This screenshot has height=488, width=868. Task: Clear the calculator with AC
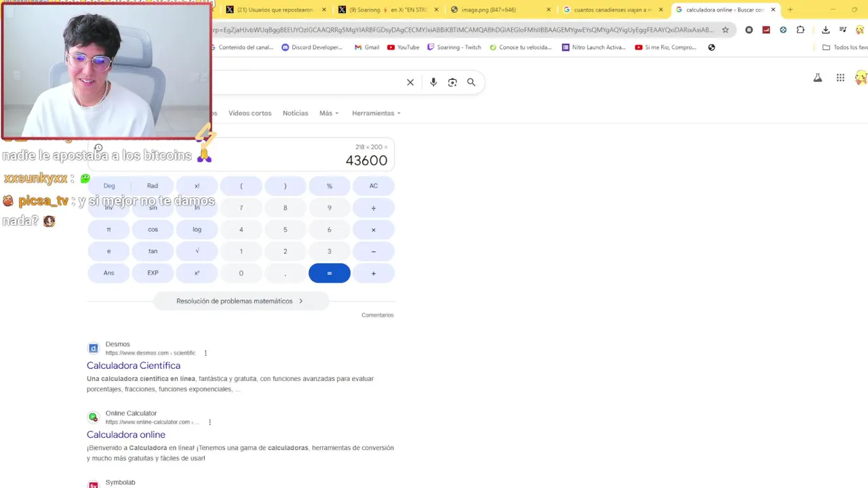point(374,186)
